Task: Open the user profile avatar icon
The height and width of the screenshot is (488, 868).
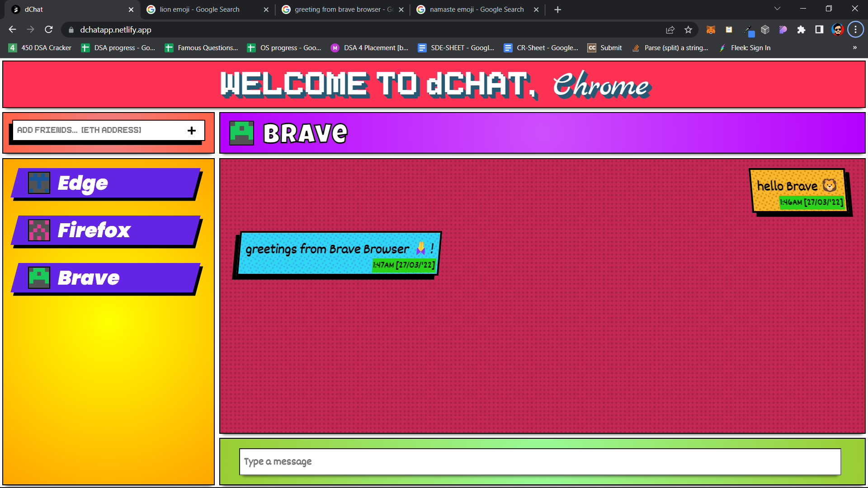Action: point(838,30)
